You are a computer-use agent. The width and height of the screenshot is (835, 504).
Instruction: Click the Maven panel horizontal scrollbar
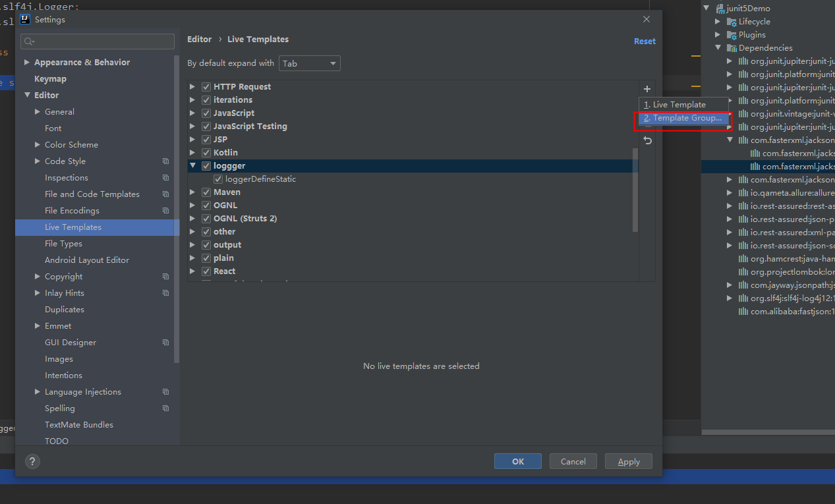[768, 432]
